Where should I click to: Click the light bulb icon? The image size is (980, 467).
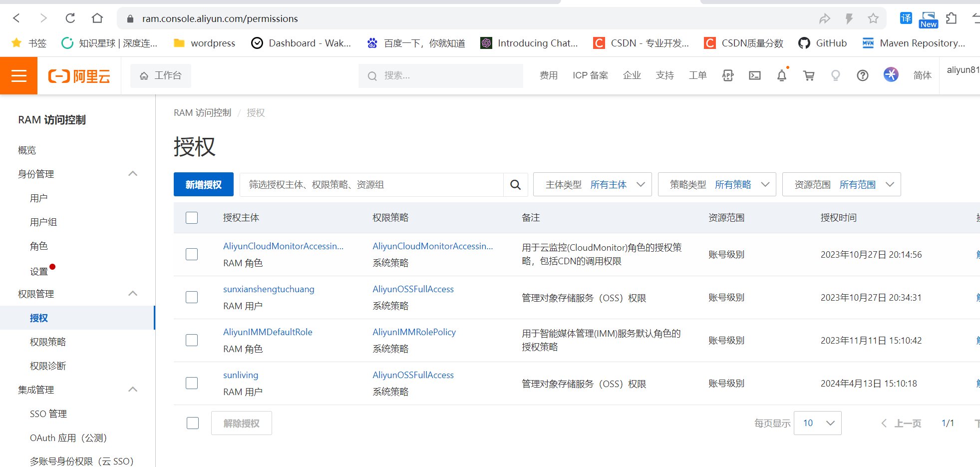836,75
